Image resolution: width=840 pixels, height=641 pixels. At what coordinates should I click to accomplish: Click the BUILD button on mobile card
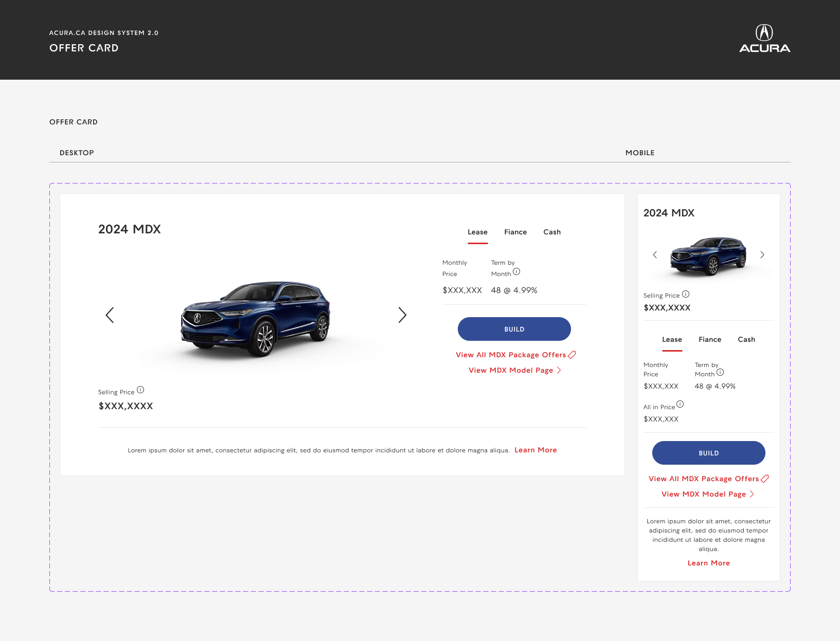click(x=709, y=453)
